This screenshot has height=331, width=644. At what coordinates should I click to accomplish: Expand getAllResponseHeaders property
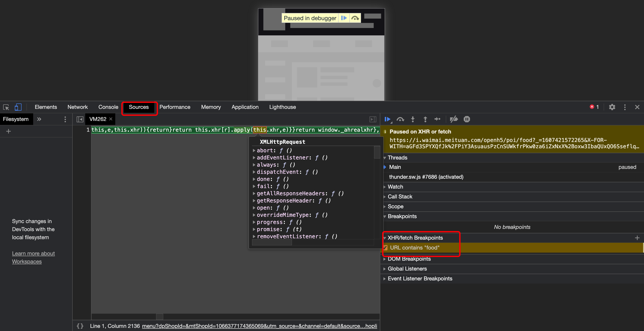[x=254, y=193]
